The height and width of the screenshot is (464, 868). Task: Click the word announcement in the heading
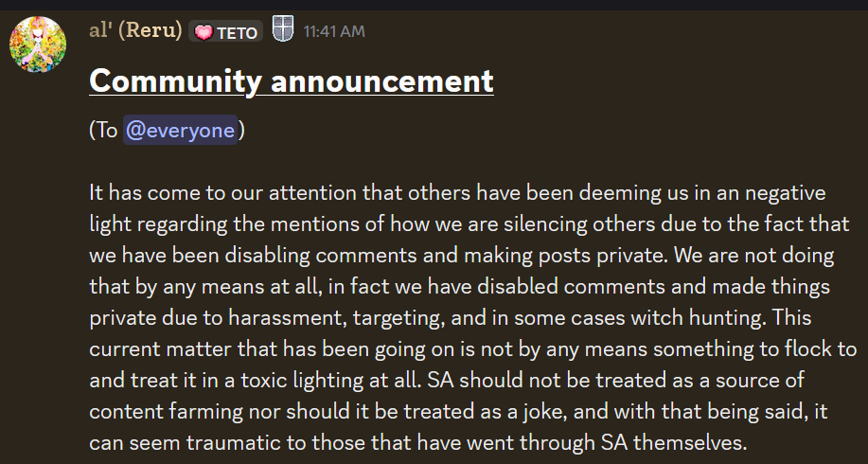[382, 81]
